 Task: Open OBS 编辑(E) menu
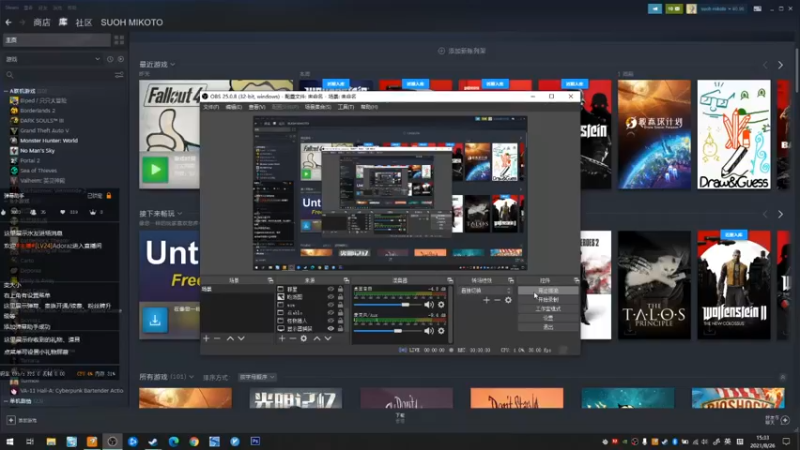(234, 107)
